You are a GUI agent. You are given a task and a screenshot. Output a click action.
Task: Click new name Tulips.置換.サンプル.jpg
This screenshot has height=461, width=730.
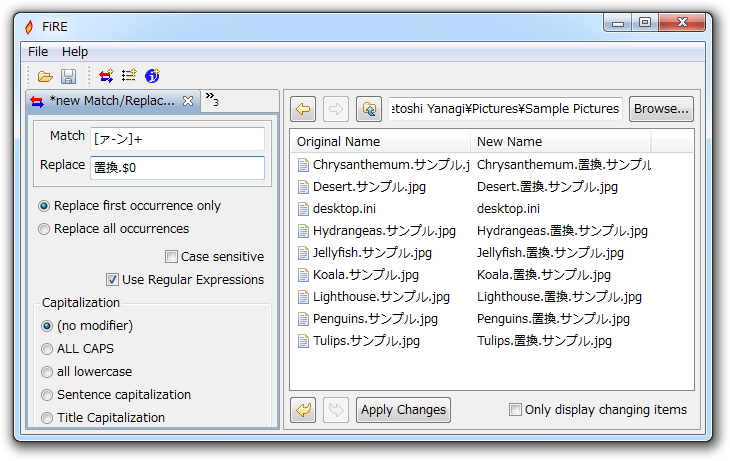point(544,341)
